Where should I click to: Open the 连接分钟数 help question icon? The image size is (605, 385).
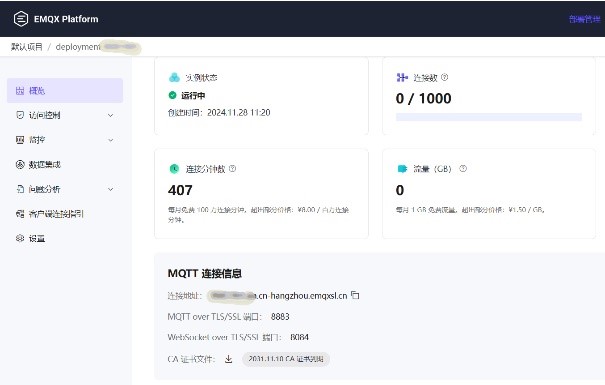point(232,169)
